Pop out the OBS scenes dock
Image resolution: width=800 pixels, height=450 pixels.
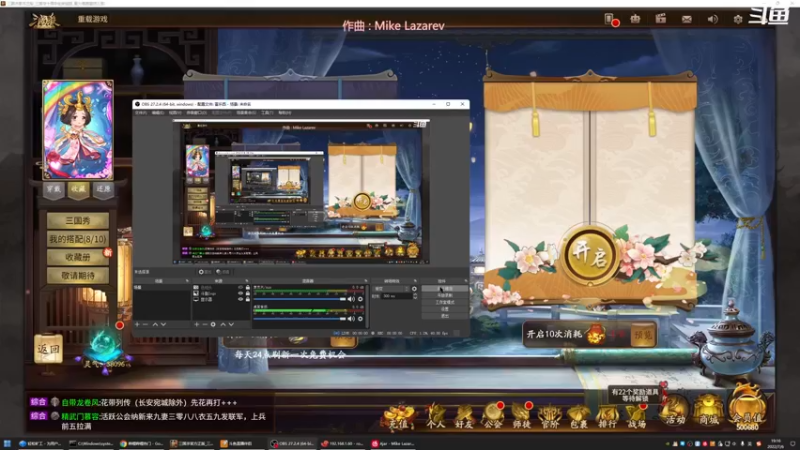(187, 281)
